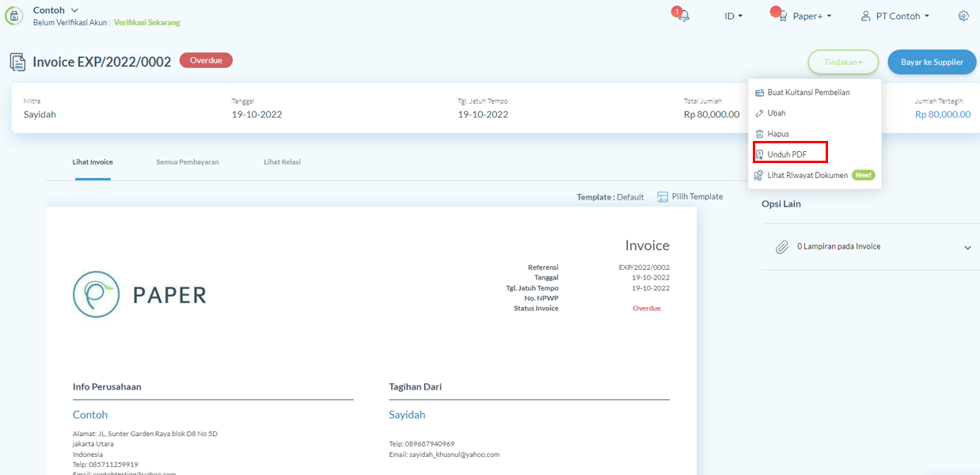980x475 pixels.
Task: Click the Opsi Lain heading
Action: coord(781,204)
